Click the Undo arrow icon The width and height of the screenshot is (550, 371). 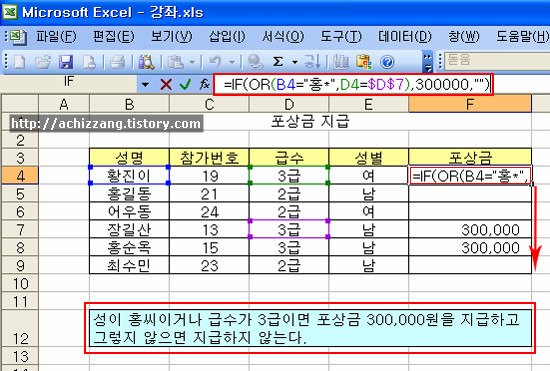(x=215, y=62)
